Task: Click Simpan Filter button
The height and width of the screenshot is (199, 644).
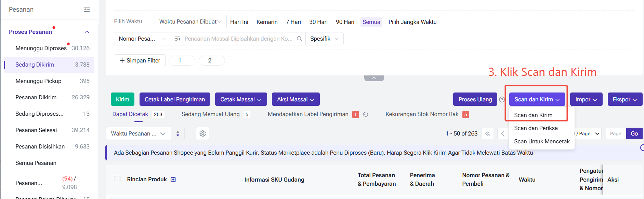Action: click(140, 60)
